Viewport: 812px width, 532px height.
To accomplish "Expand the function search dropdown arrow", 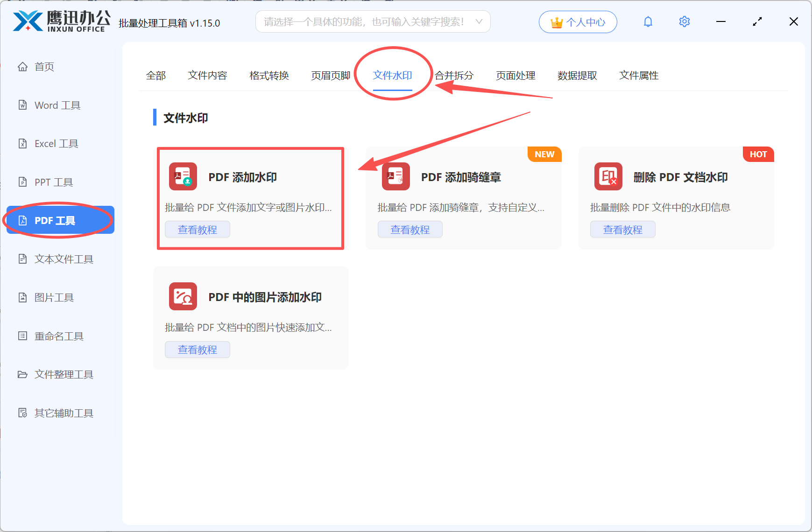I will click(x=479, y=21).
